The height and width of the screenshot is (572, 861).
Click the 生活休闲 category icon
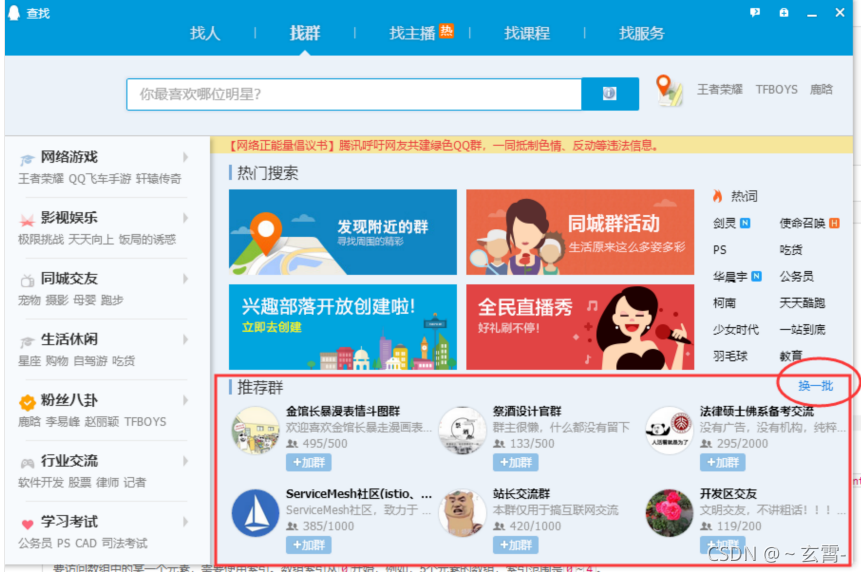tap(27, 341)
